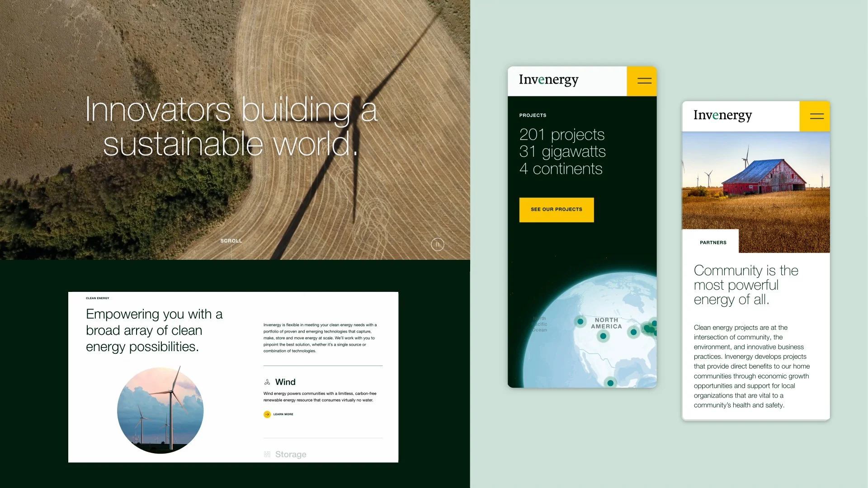
Task: Follow the LEARN MORE link under Wind
Action: click(x=282, y=414)
